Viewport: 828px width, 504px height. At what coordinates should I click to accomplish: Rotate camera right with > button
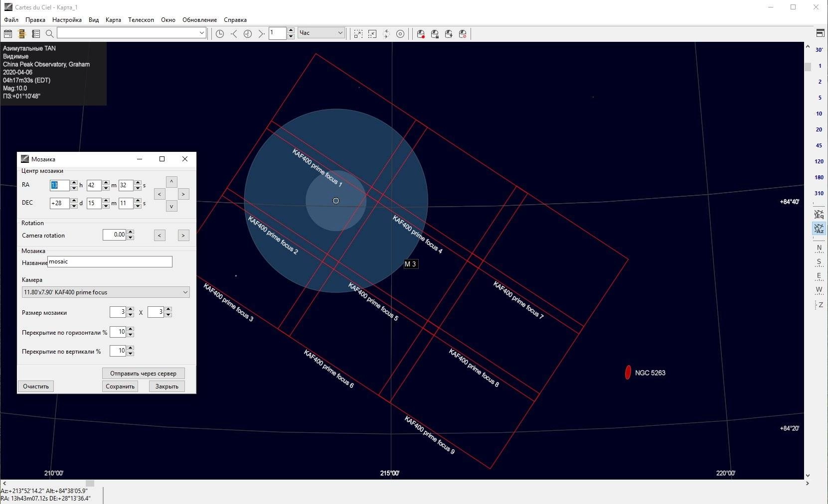[x=183, y=236]
